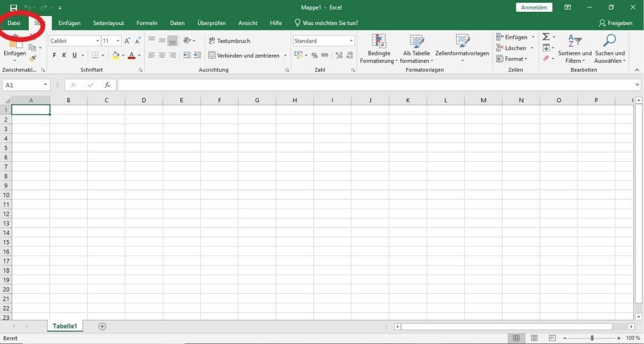Image resolution: width=644 pixels, height=344 pixels.
Task: Switch to the Formeln ribbon tab
Action: [147, 23]
